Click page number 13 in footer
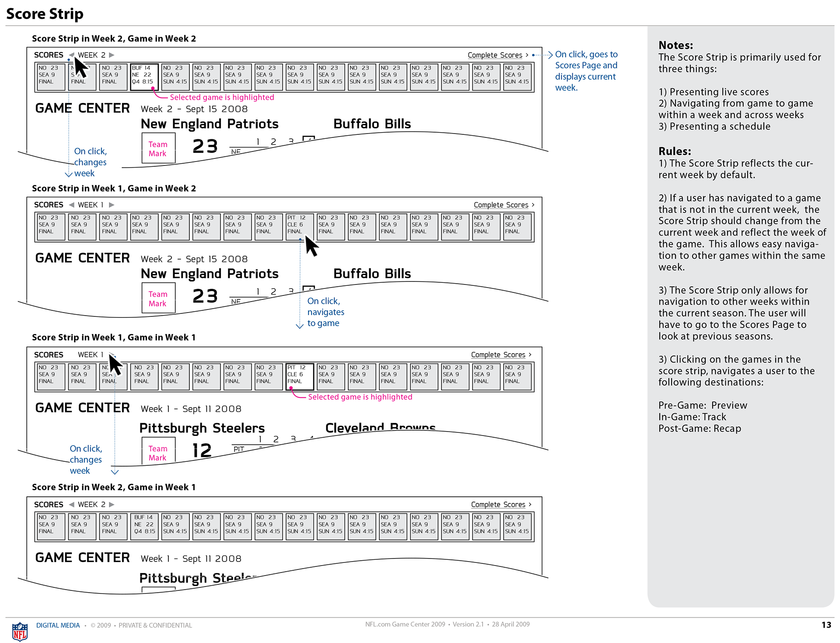The image size is (840, 643). pyautogui.click(x=826, y=625)
